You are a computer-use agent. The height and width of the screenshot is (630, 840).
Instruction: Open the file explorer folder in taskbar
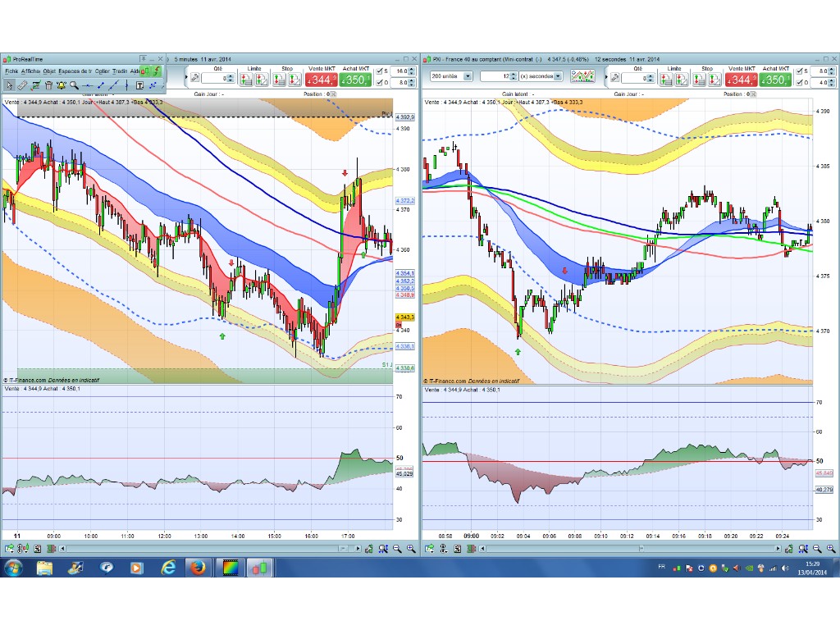point(44,568)
